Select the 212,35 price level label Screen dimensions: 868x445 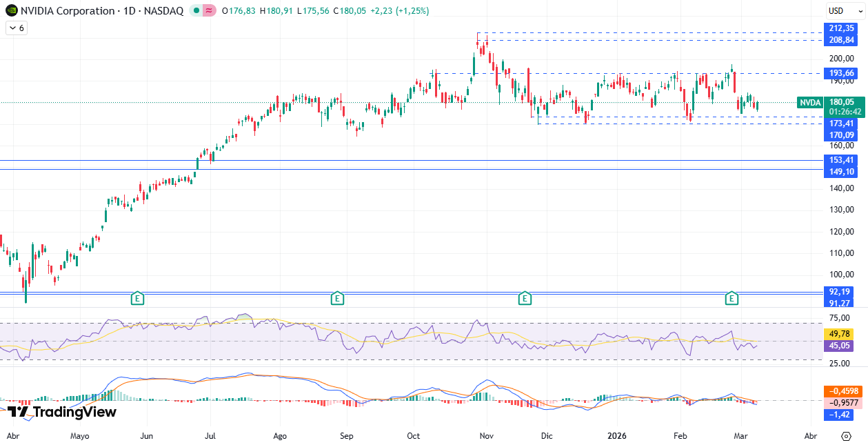coord(842,28)
